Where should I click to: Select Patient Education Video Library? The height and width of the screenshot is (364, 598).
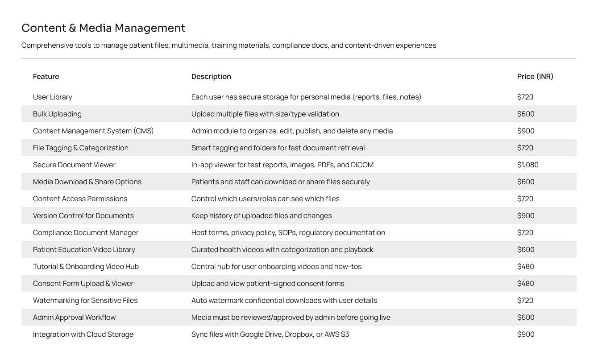84,249
